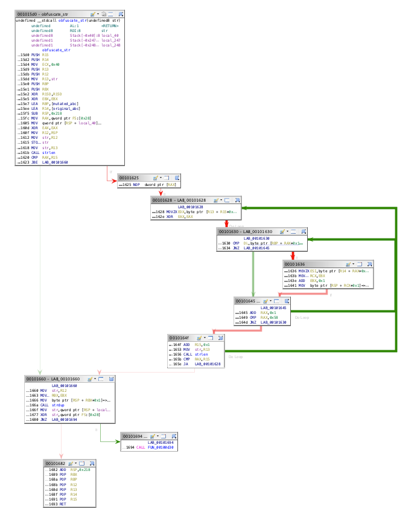Open color dropdown arrow on block 00101636
The image size is (420, 532).
(x=354, y=264)
